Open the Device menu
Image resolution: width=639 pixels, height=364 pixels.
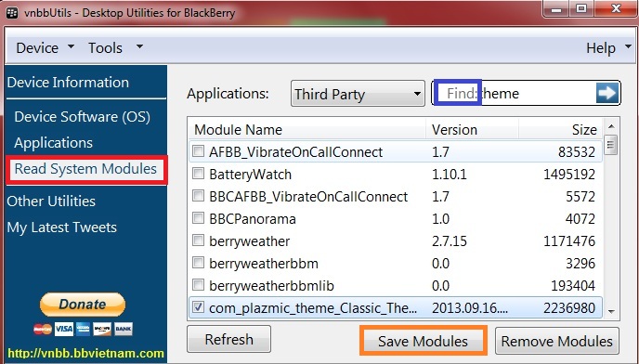click(45, 47)
